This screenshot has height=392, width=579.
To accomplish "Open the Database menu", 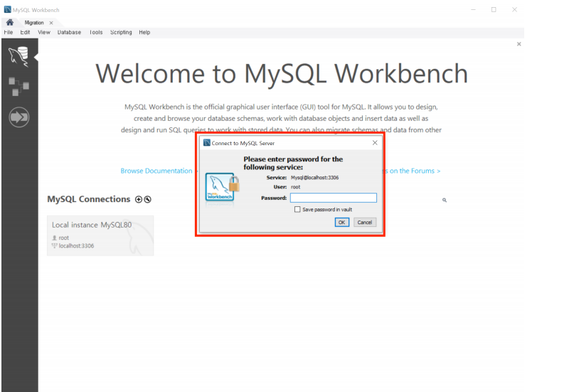I will click(69, 33).
